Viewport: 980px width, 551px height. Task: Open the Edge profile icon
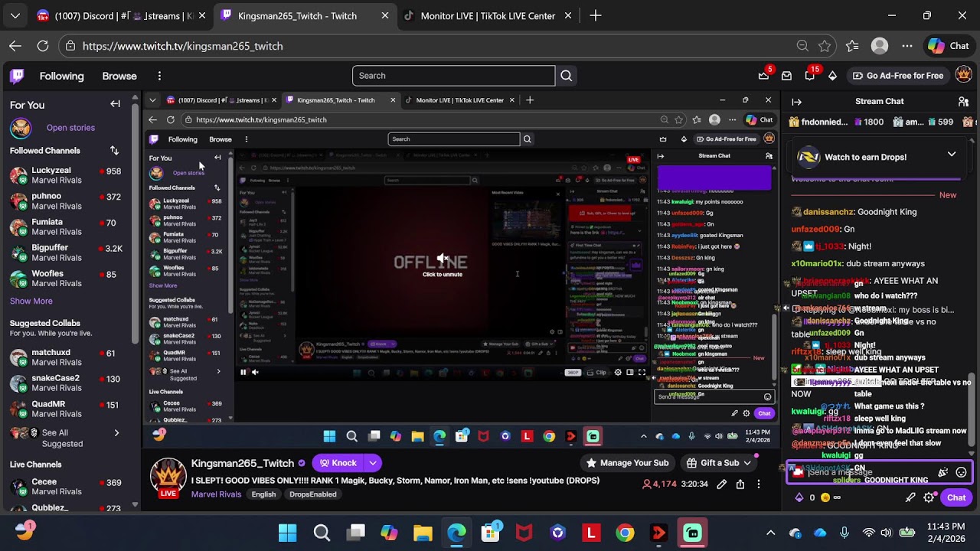point(880,46)
